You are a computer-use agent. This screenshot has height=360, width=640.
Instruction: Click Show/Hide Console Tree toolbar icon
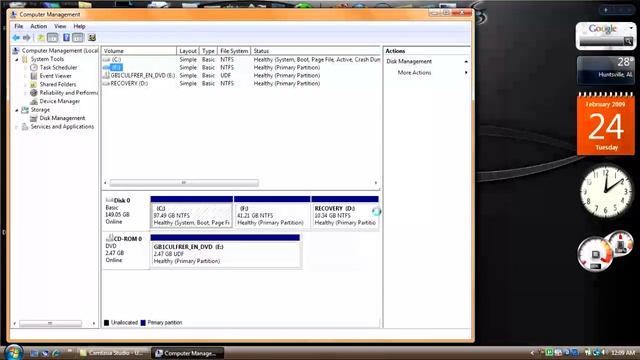pyautogui.click(x=53, y=38)
